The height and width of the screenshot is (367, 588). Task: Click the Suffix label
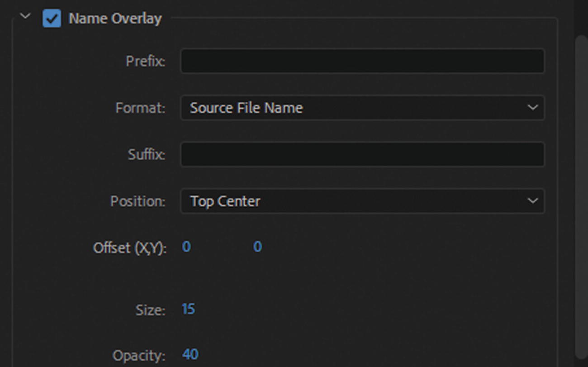click(147, 155)
